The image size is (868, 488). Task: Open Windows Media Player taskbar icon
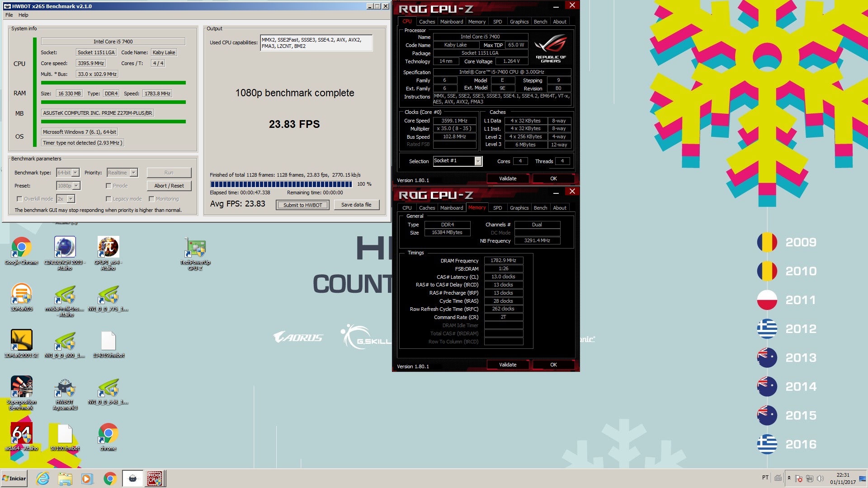[x=87, y=479]
